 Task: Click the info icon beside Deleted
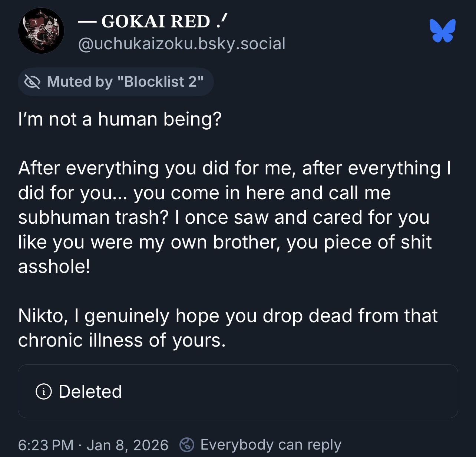(x=43, y=391)
